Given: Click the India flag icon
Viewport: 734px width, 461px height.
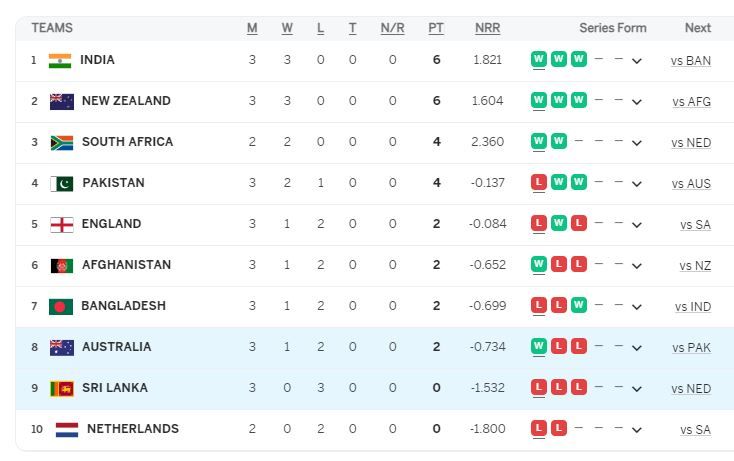Looking at the screenshot, I should pos(60,60).
